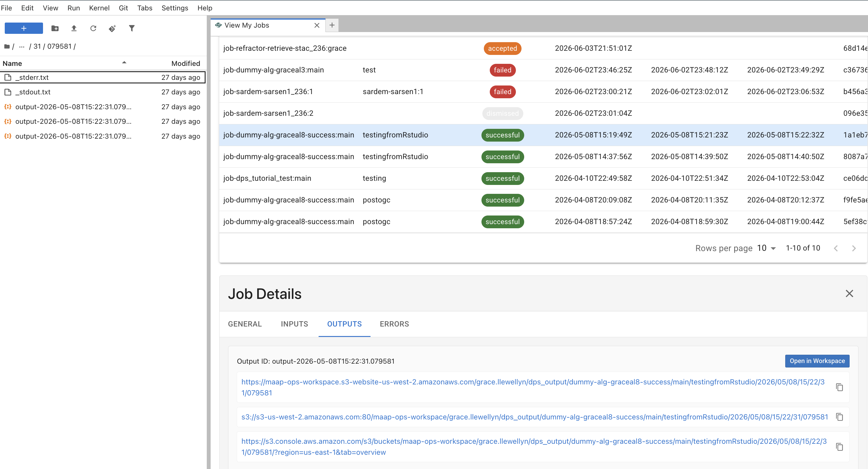Close the Job Details panel
The width and height of the screenshot is (868, 469).
point(849,293)
